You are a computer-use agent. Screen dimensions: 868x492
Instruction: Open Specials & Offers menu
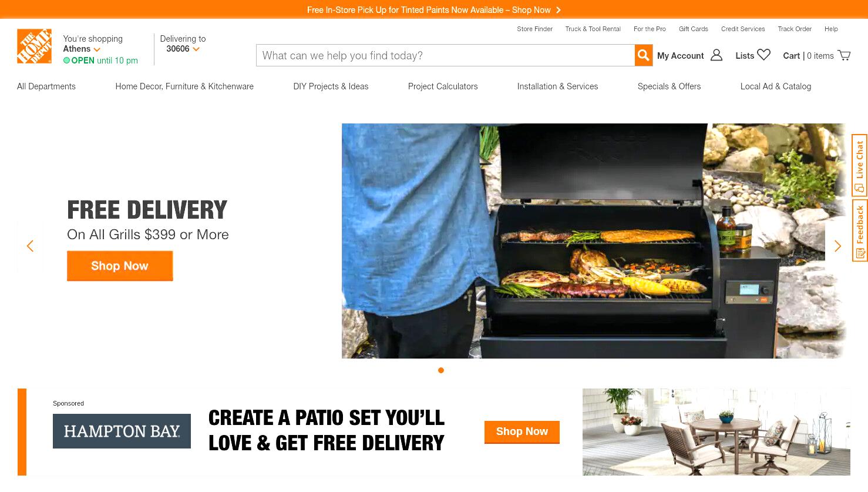pyautogui.click(x=669, y=86)
